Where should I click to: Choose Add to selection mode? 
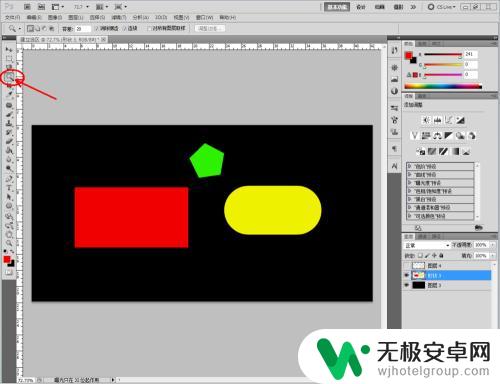(38, 29)
